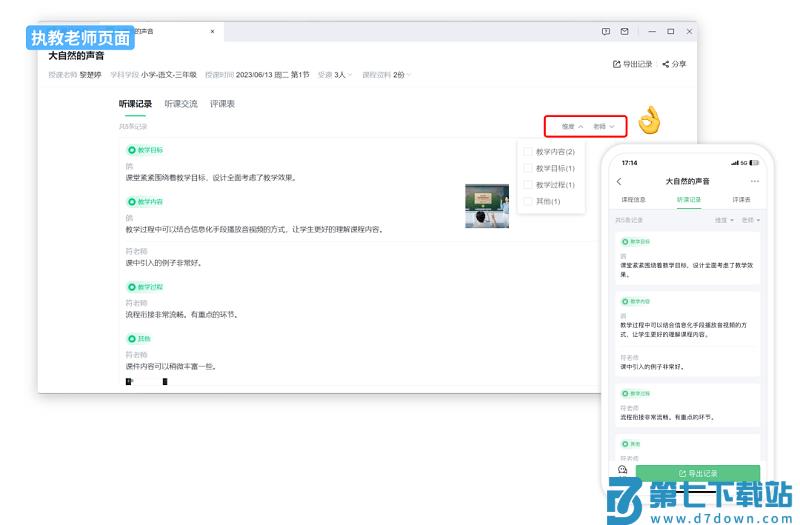Switch to the 听课记录 tab in desktop window

point(135,104)
